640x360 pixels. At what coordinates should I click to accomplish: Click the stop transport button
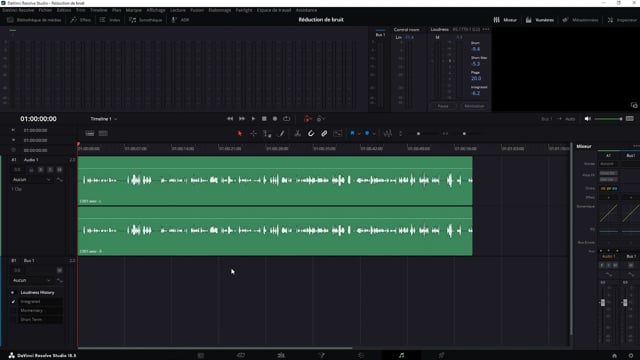click(x=264, y=119)
